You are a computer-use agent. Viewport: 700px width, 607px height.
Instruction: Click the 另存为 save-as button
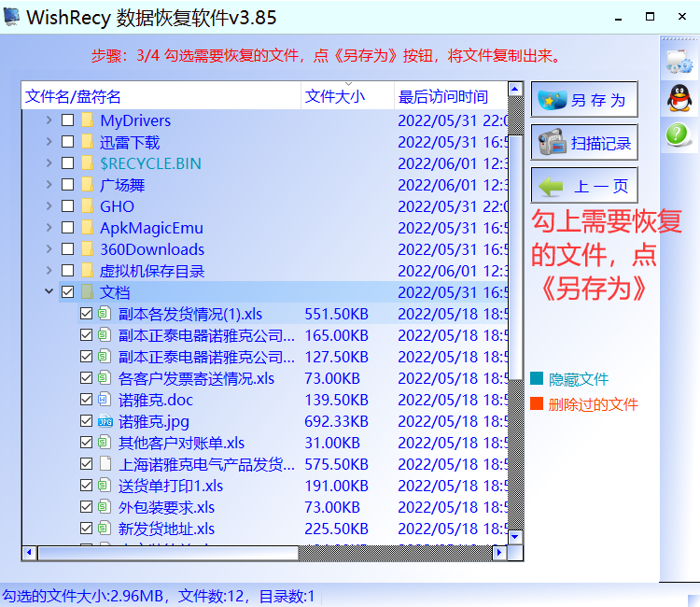tap(584, 100)
